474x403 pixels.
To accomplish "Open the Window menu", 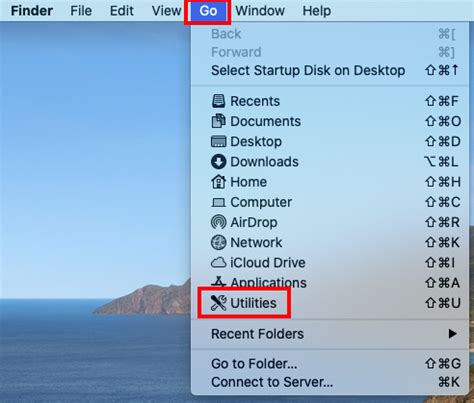I will click(260, 11).
